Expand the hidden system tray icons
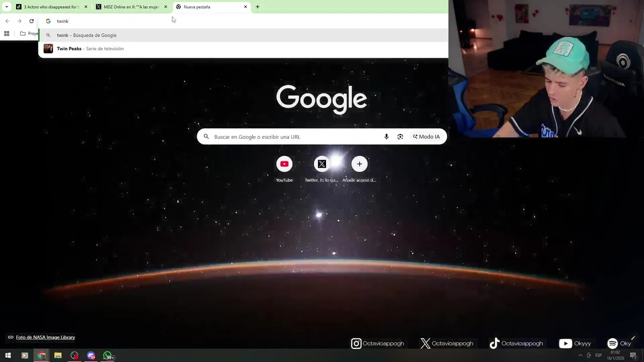 pyautogui.click(x=580, y=355)
